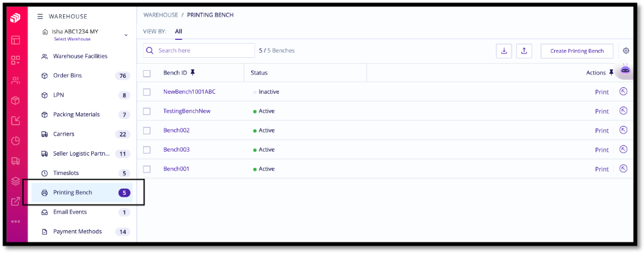Click Print for TestingBenchNew

click(x=602, y=111)
